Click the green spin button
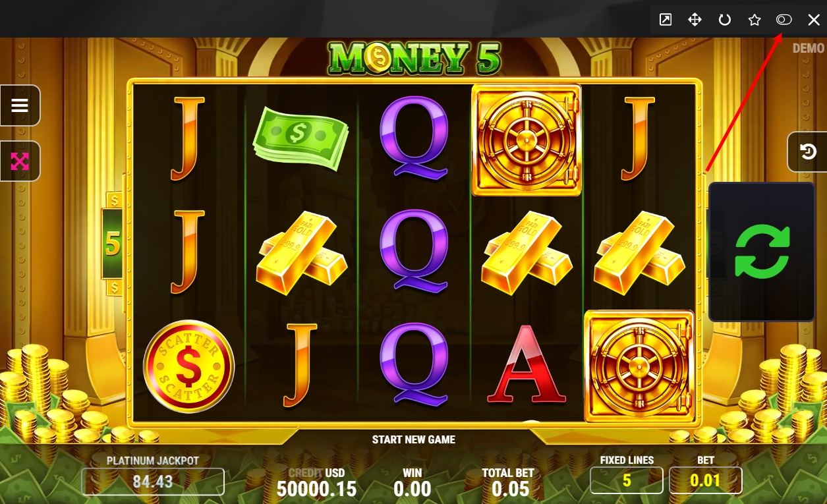Image resolution: width=827 pixels, height=504 pixels. pyautogui.click(x=762, y=252)
